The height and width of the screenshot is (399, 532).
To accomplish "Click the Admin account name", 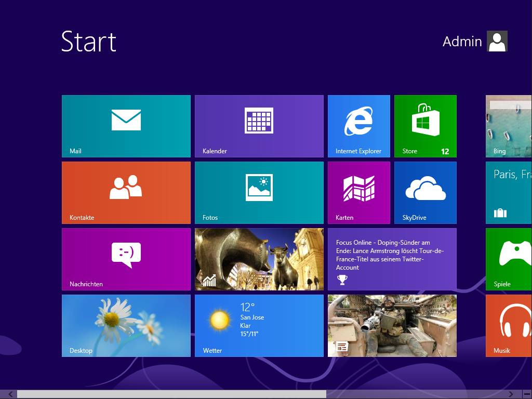I will point(462,42).
